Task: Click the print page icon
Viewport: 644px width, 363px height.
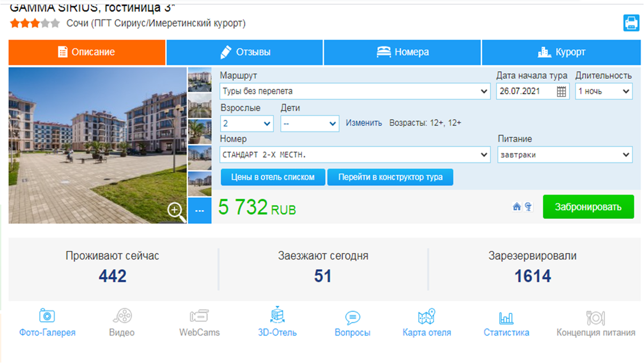Action: coord(631,23)
